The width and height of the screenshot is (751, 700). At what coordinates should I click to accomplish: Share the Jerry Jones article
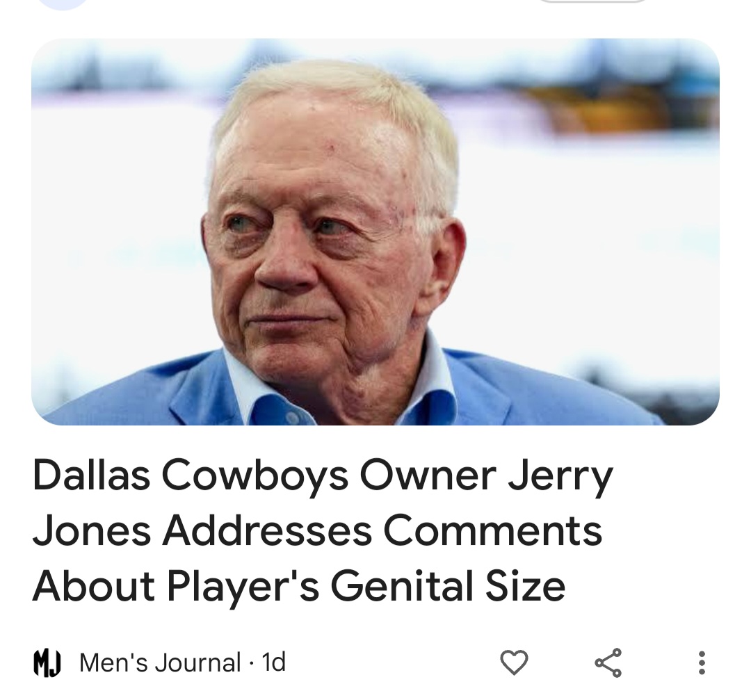(608, 662)
